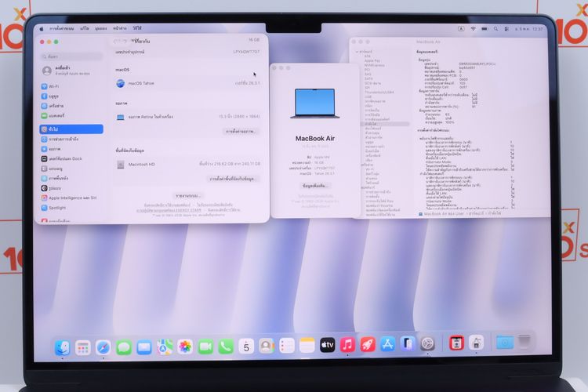Click the input source A indicator
The width and height of the screenshot is (588, 392).
(461, 28)
